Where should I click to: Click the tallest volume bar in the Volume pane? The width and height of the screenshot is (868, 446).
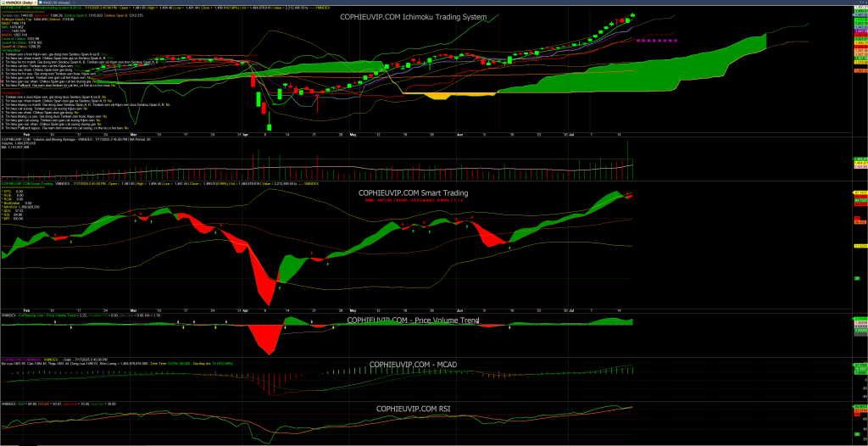pyautogui.click(x=628, y=159)
